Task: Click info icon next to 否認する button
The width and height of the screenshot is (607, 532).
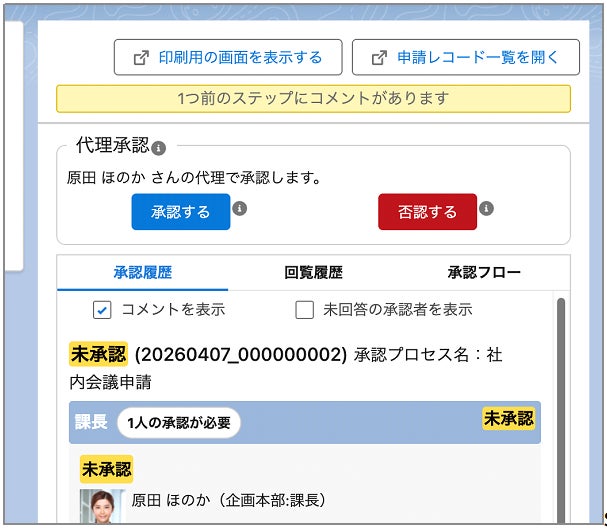Action: pos(486,208)
